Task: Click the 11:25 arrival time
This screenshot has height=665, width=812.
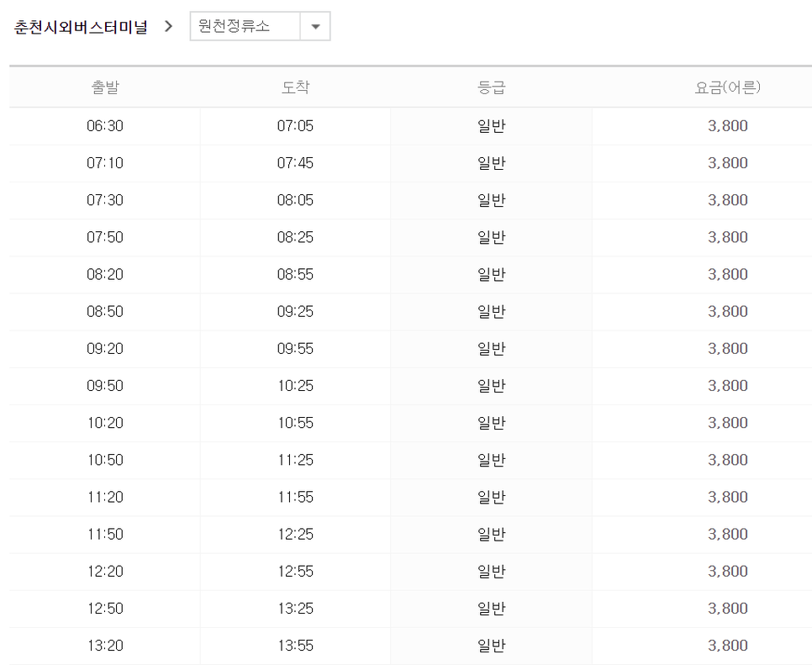Action: [295, 460]
